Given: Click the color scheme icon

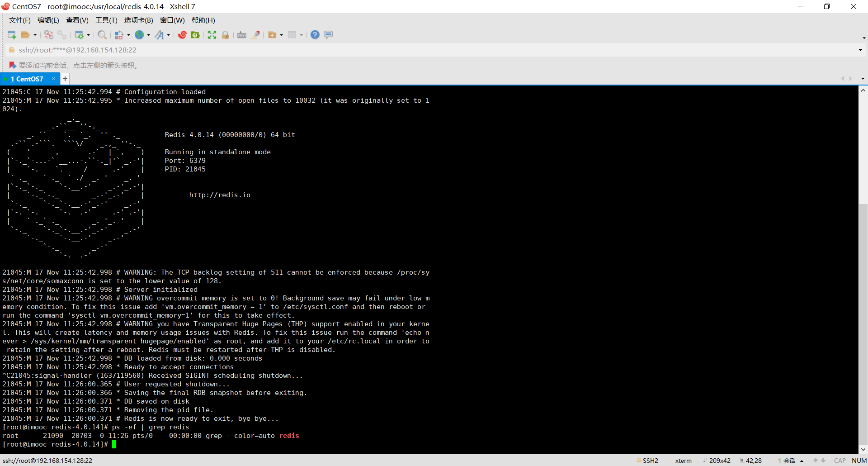Looking at the screenshot, I should pyautogui.click(x=119, y=35).
